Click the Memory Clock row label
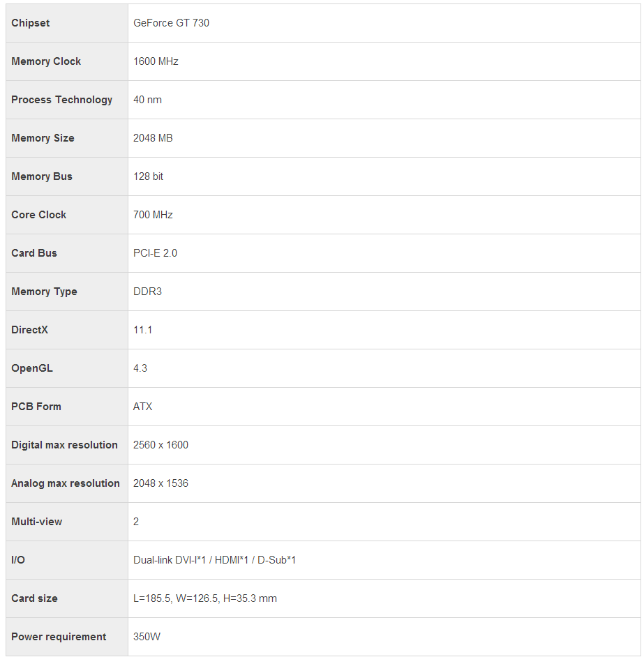Viewport: 644px width, 657px height. pyautogui.click(x=46, y=61)
